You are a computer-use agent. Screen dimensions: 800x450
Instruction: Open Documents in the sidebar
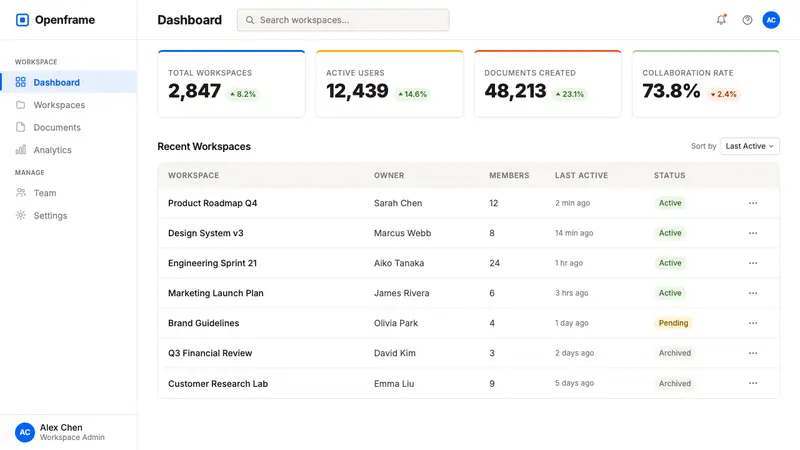[68, 127]
